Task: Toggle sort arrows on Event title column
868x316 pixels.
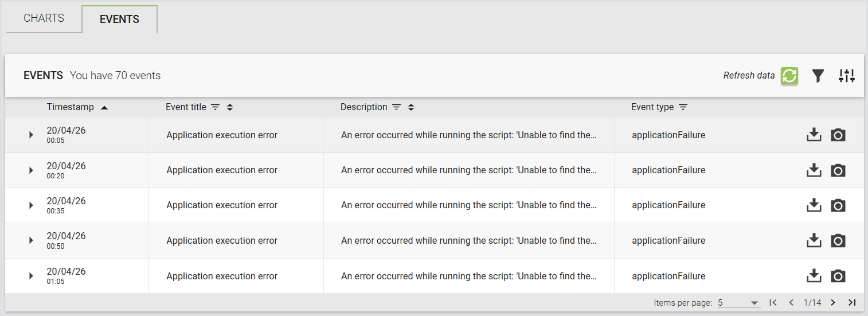Action: tap(230, 107)
